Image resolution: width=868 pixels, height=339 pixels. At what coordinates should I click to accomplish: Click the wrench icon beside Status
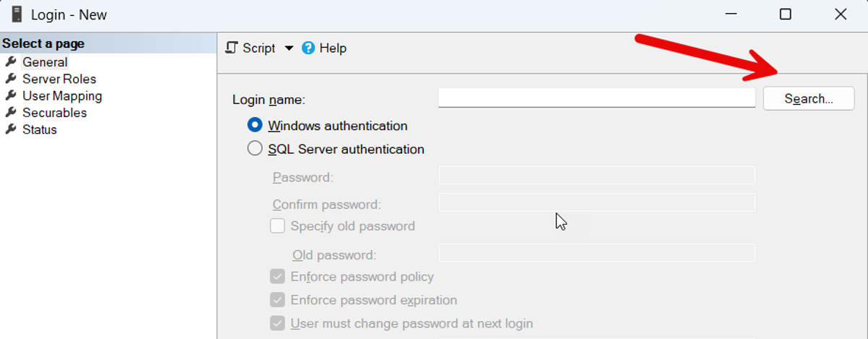tap(11, 129)
